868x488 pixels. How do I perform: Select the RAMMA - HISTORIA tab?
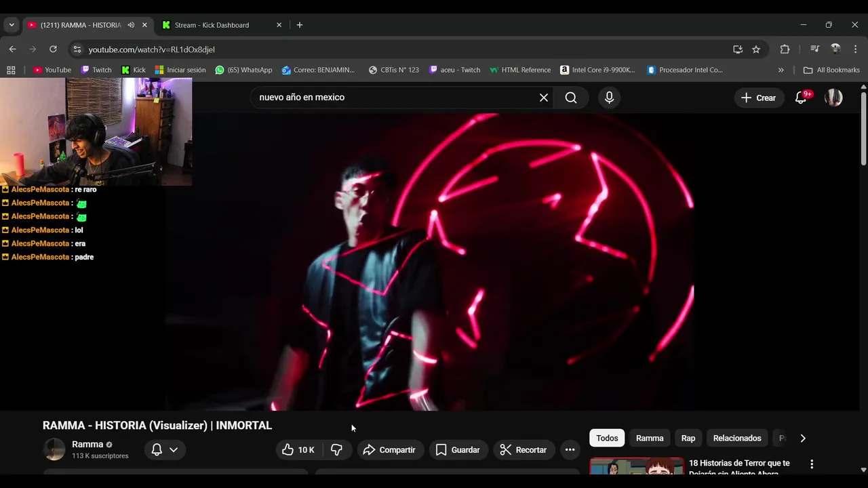[80, 25]
